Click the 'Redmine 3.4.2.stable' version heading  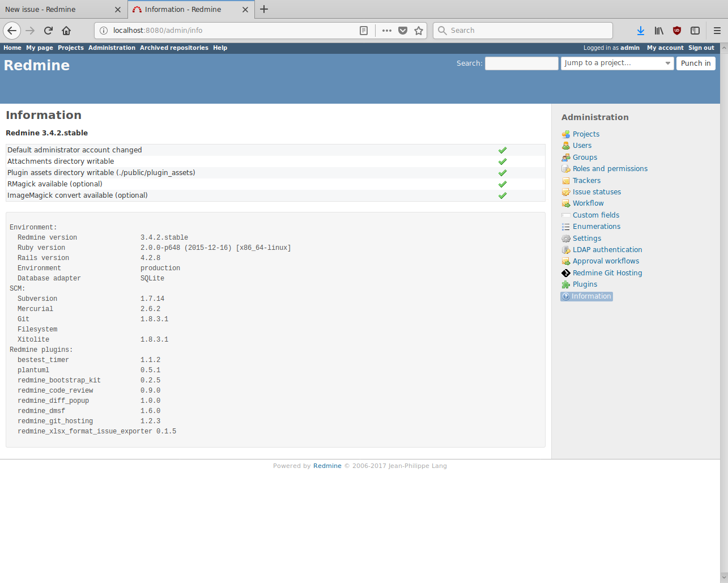click(x=46, y=133)
